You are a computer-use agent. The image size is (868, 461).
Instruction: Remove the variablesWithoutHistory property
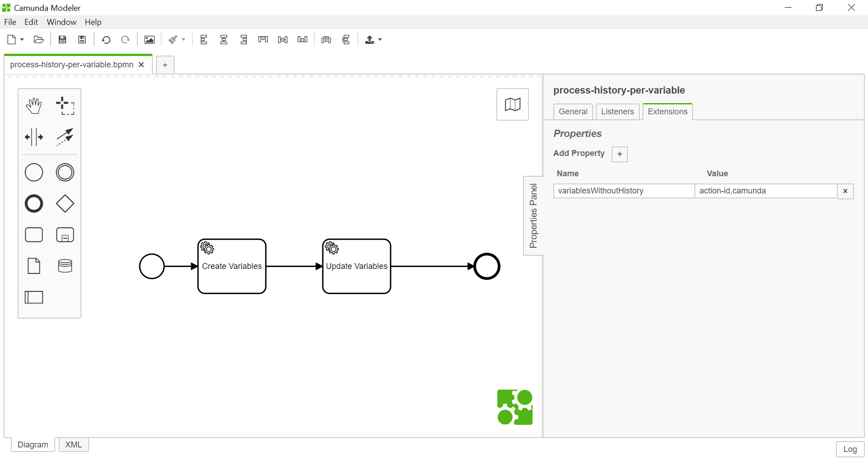(x=845, y=191)
